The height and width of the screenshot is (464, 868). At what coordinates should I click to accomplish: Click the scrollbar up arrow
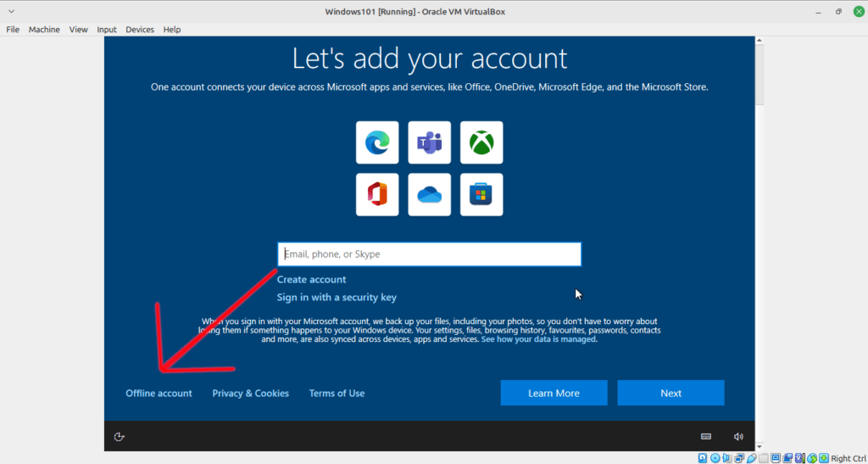pyautogui.click(x=759, y=41)
